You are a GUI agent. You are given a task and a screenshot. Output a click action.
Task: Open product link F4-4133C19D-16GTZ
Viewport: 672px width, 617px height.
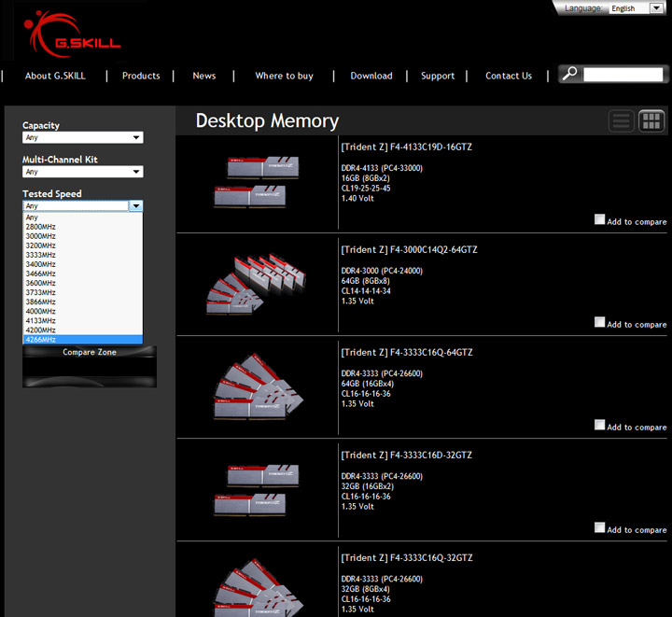[x=406, y=147]
